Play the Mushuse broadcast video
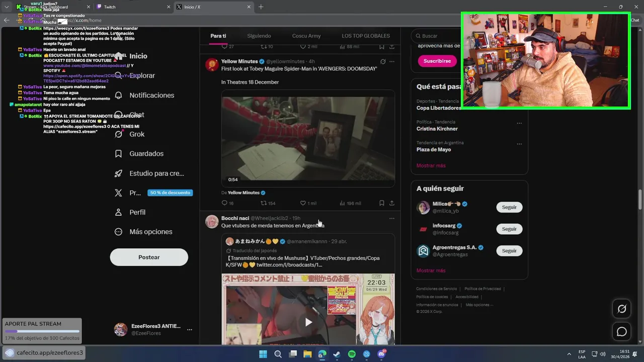 pyautogui.click(x=308, y=322)
